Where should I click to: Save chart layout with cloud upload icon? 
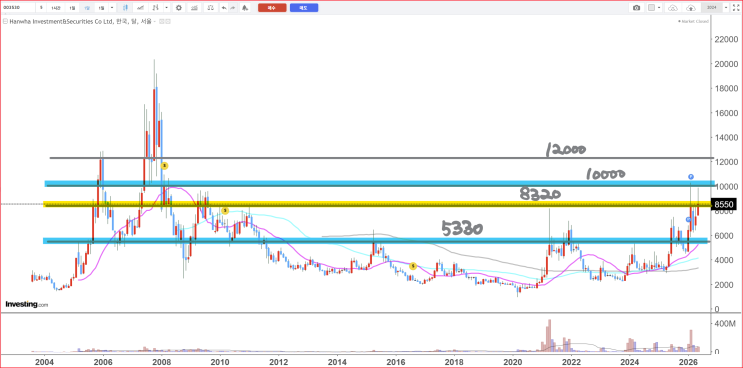click(x=691, y=8)
